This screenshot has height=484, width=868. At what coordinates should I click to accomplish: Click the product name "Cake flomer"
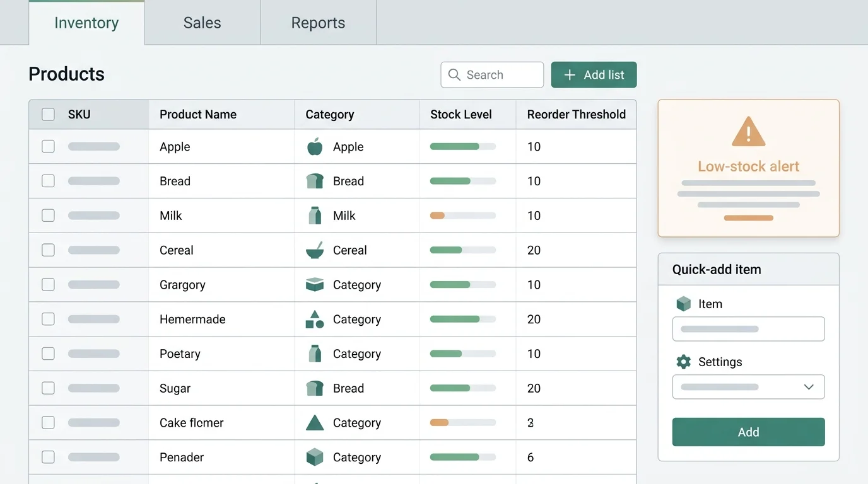point(192,423)
